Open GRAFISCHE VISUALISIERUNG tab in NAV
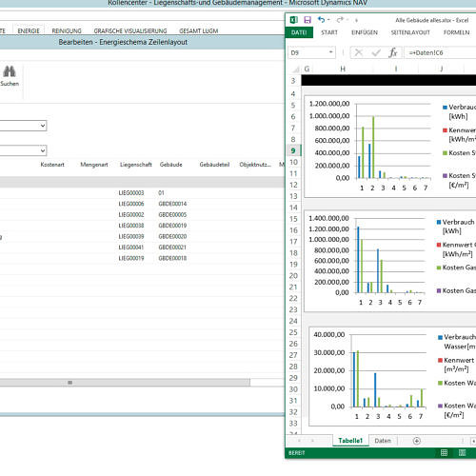The height and width of the screenshot is (476, 476). (130, 30)
